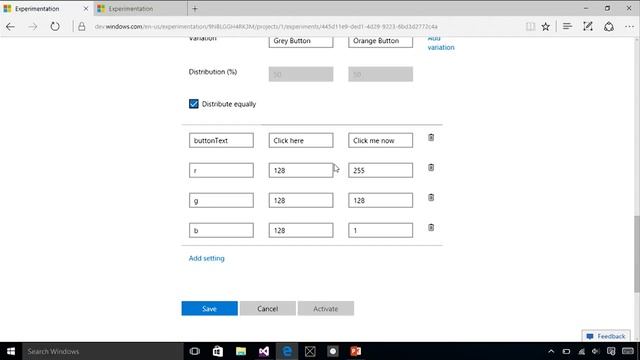Close the first Experimentation tab
This screenshot has width=640, height=360.
tap(86, 9)
